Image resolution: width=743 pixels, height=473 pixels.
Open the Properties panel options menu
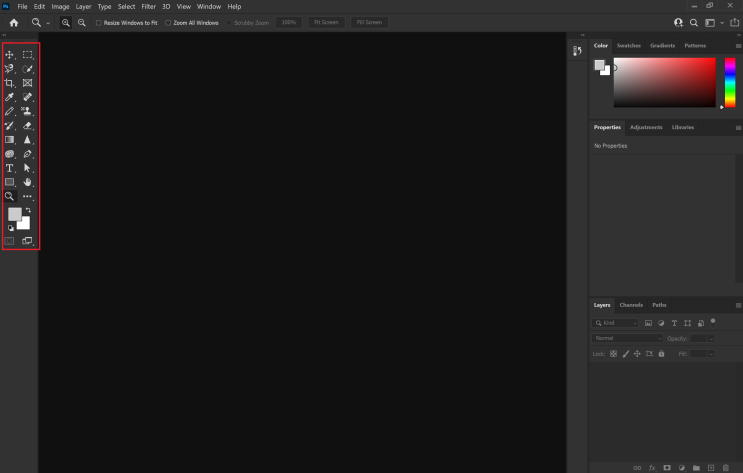click(x=738, y=127)
